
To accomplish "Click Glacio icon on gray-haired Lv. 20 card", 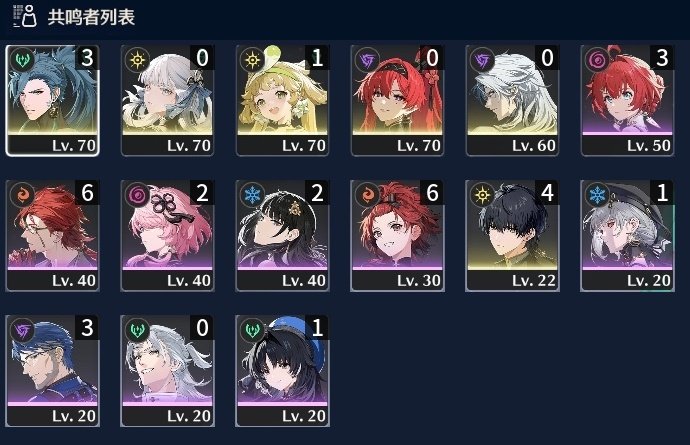I will [x=597, y=194].
